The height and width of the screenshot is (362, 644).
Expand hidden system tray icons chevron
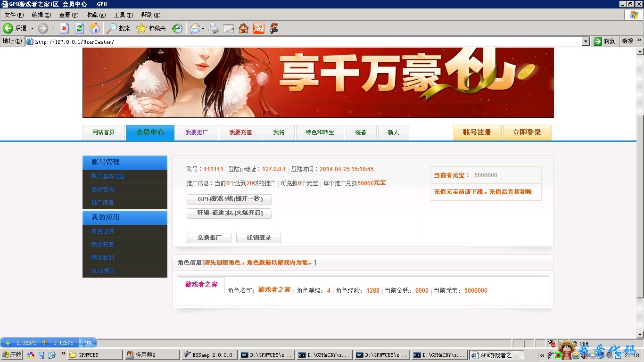click(x=542, y=355)
